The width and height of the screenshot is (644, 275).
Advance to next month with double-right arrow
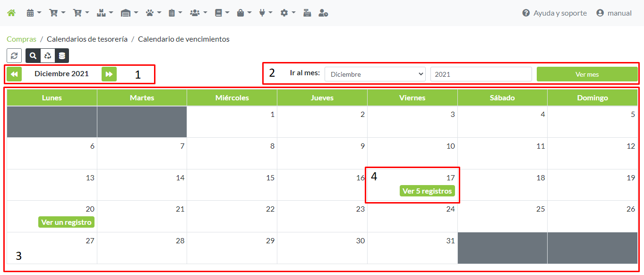point(109,74)
